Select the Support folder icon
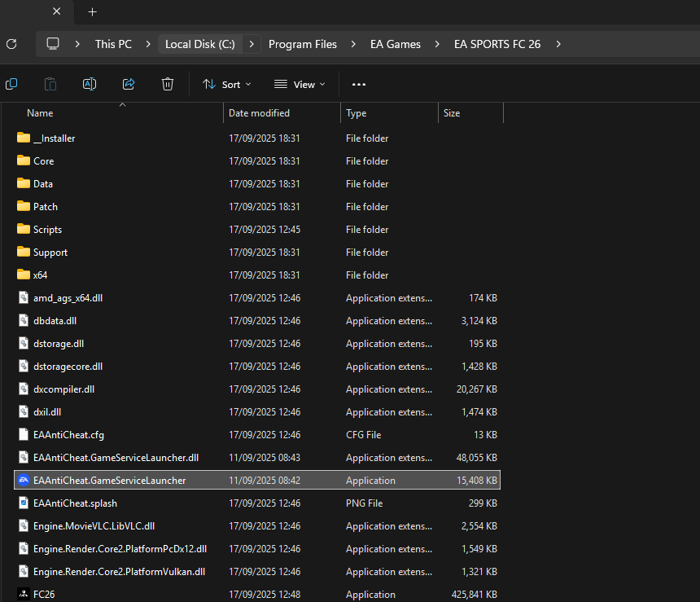The height and width of the screenshot is (602, 700). [24, 252]
